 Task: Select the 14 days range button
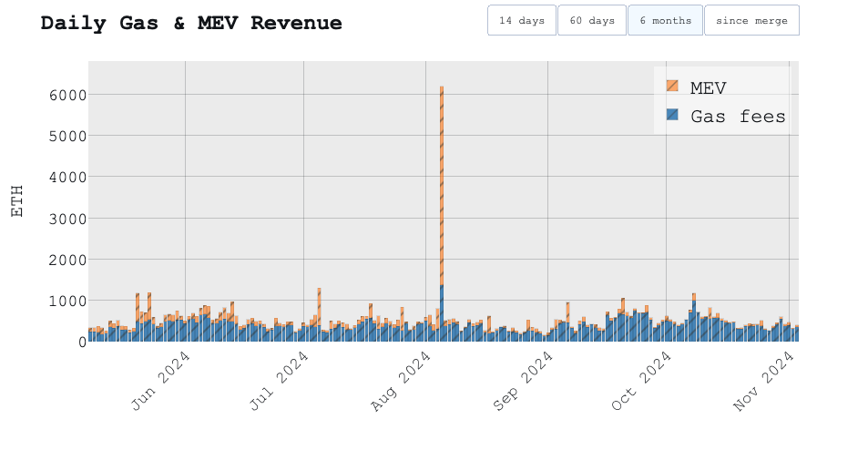[x=522, y=20]
